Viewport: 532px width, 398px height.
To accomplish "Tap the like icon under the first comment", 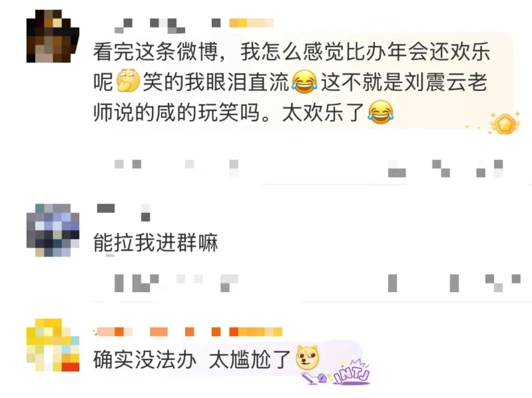I will click(x=489, y=168).
